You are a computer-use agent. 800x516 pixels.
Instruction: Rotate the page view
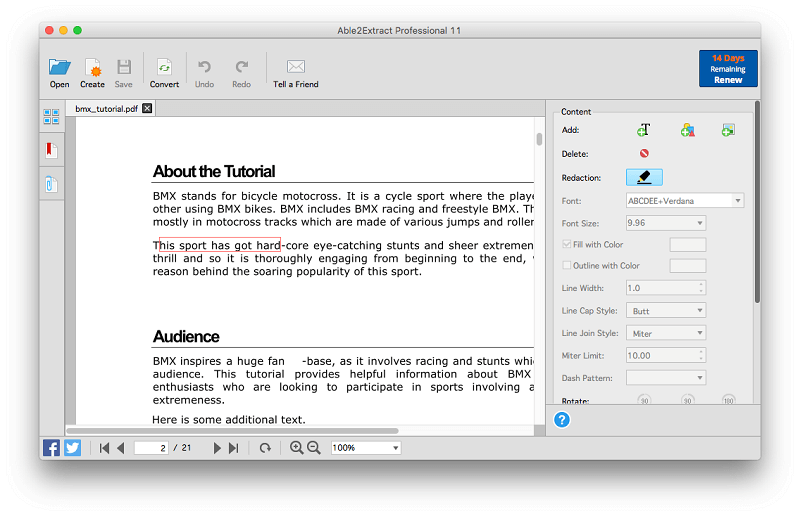(265, 448)
